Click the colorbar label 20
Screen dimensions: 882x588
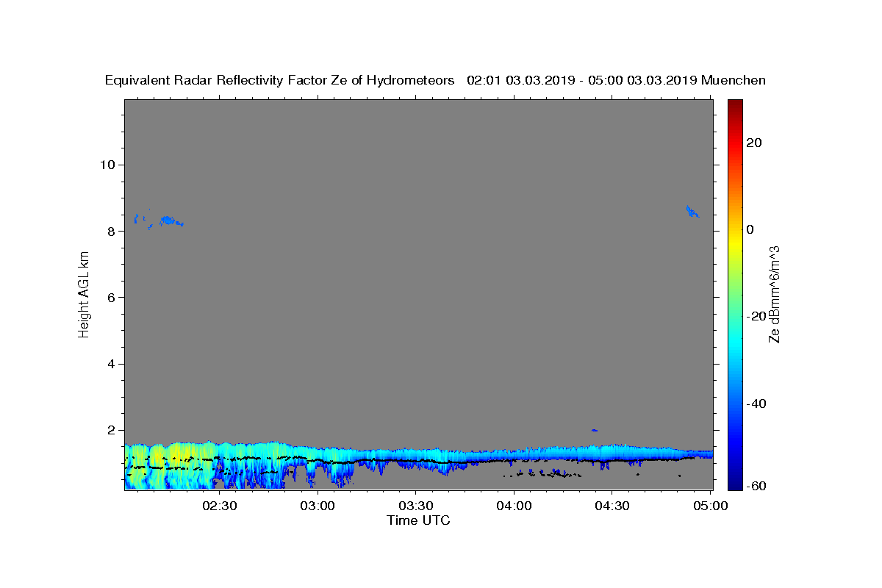click(x=753, y=143)
